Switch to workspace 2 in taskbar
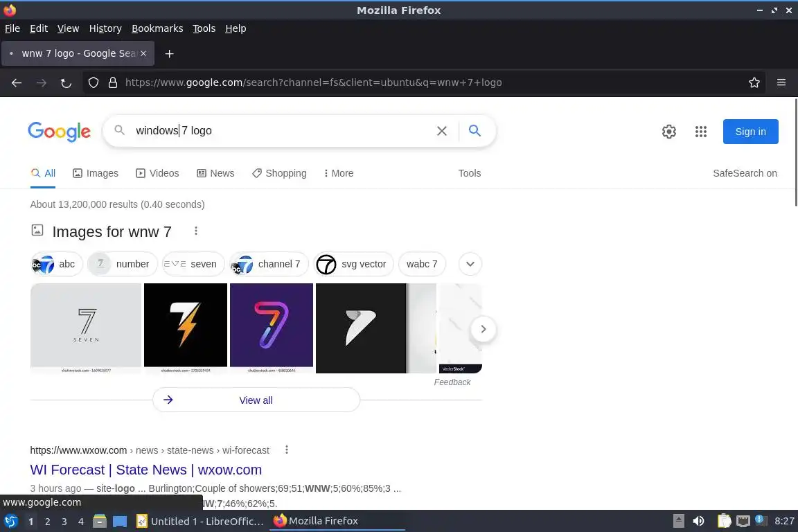 pos(47,522)
